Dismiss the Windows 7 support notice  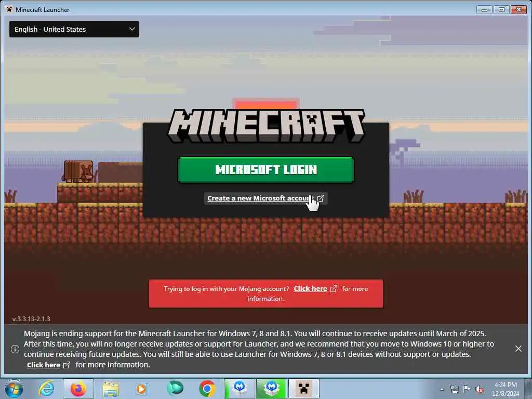[x=518, y=349]
